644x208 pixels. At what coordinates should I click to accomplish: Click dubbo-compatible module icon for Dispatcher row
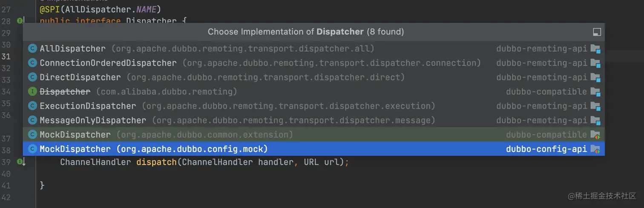click(x=595, y=92)
